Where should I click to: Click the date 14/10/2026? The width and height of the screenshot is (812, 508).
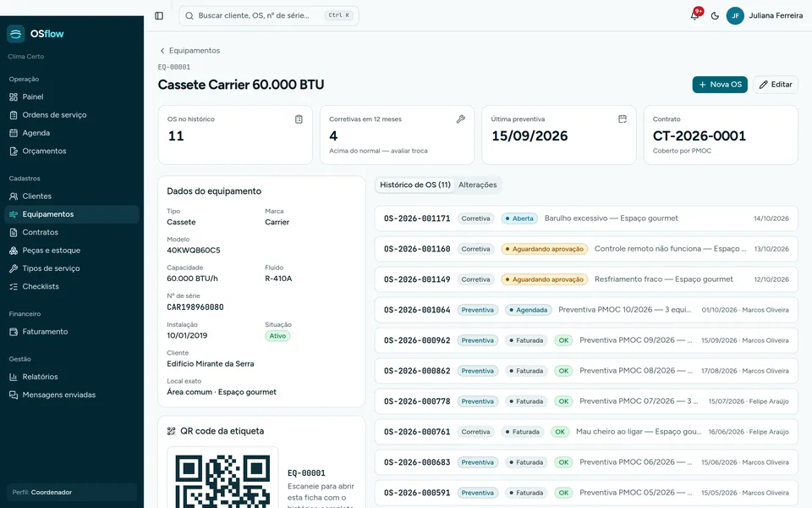(771, 218)
